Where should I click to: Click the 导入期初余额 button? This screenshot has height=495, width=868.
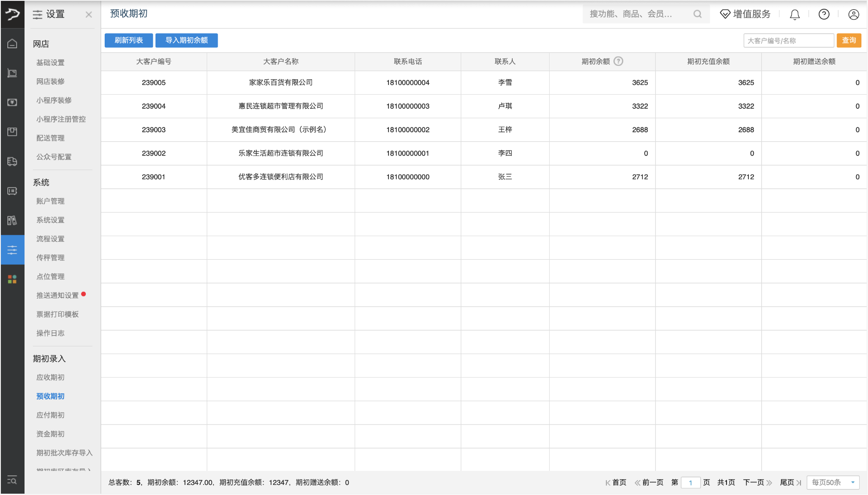[187, 40]
